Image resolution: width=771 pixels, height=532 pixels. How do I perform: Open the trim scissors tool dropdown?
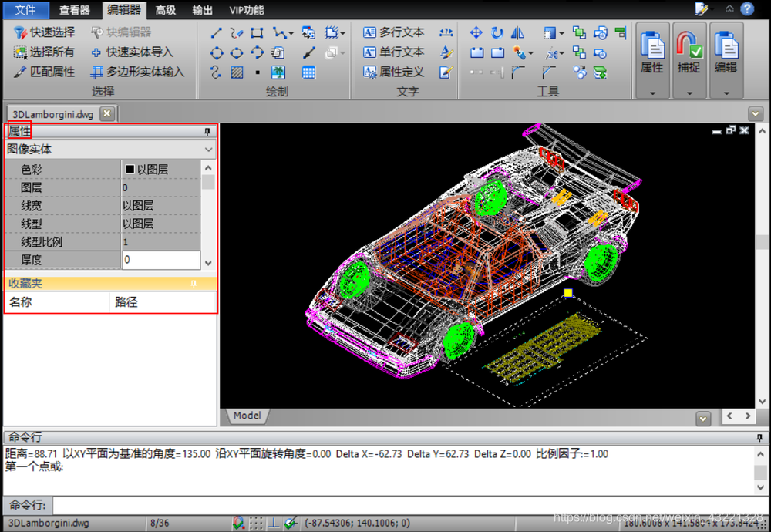pos(561,53)
